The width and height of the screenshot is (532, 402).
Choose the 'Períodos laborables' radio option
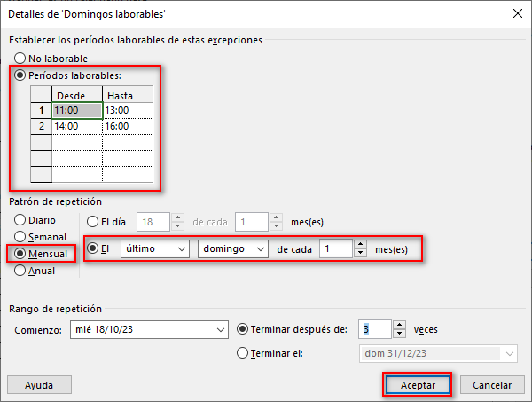20,75
